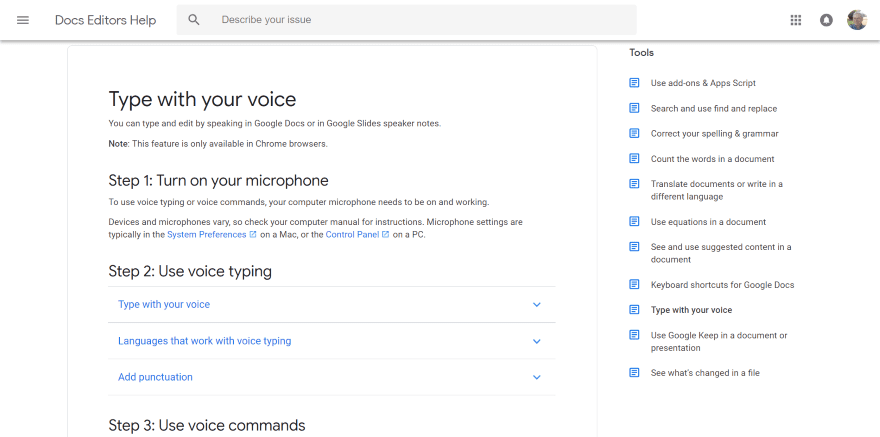880x437 pixels.
Task: Go to Docs Editors Help home
Action: point(105,20)
